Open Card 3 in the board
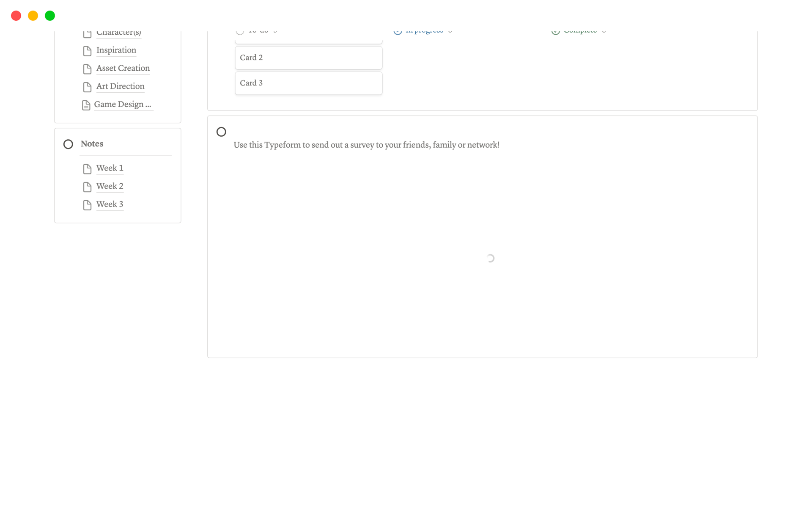 [308, 83]
